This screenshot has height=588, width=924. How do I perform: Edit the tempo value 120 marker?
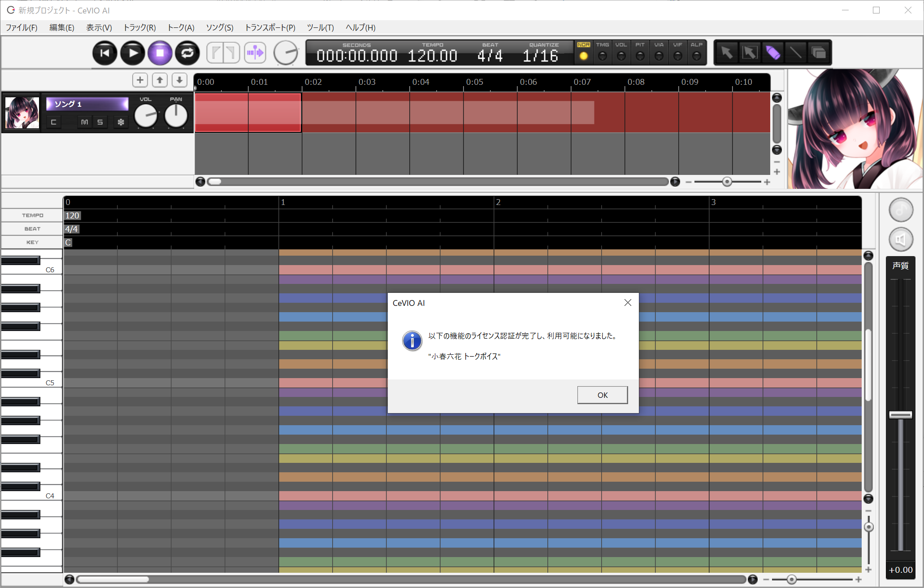click(x=72, y=215)
